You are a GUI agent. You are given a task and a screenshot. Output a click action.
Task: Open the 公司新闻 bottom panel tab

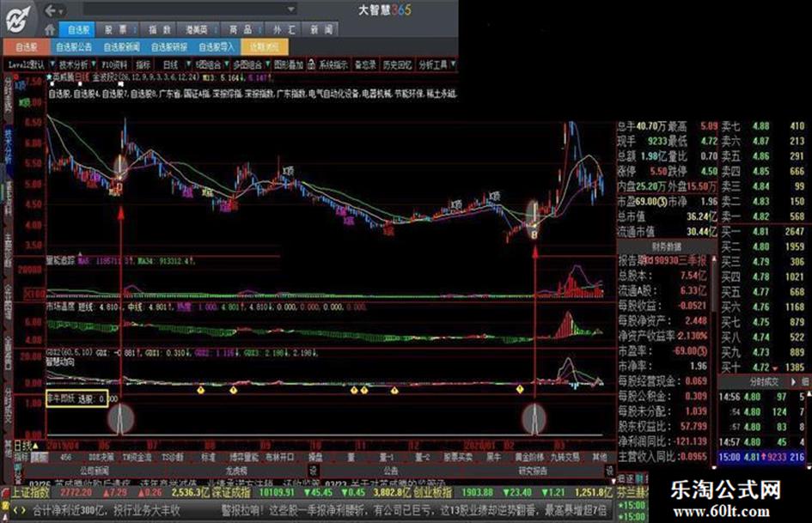click(95, 471)
